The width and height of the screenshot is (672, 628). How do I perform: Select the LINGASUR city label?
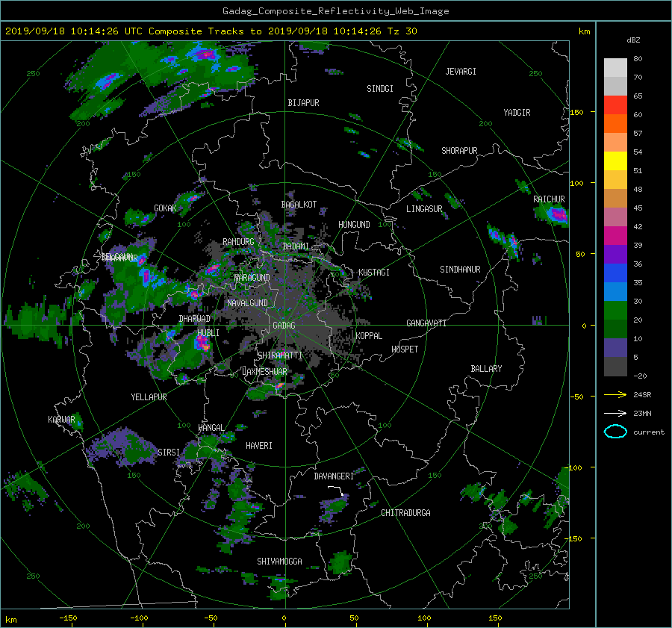[x=424, y=209]
